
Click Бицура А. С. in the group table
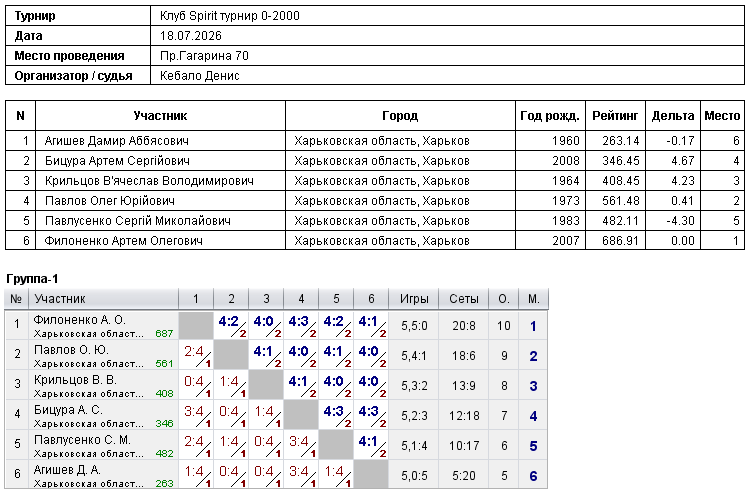tap(68, 410)
